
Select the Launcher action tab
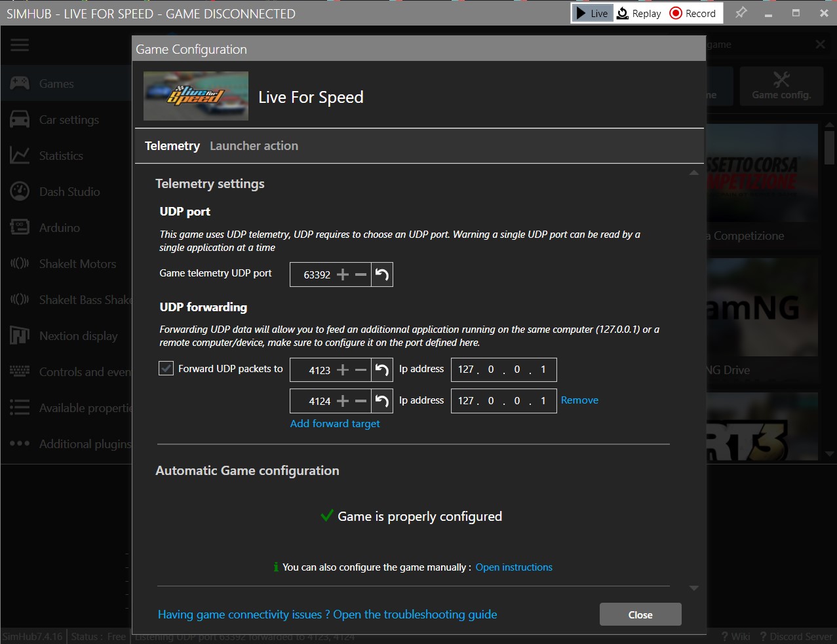pyautogui.click(x=254, y=145)
